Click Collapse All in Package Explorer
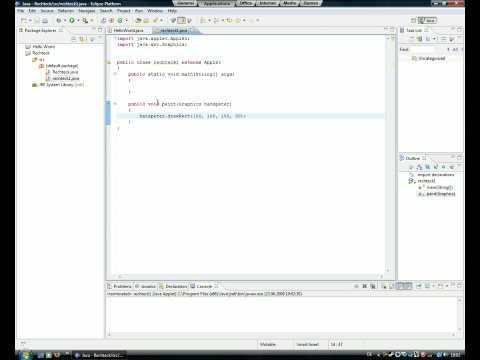480x360 pixels. pyautogui.click(x=74, y=39)
